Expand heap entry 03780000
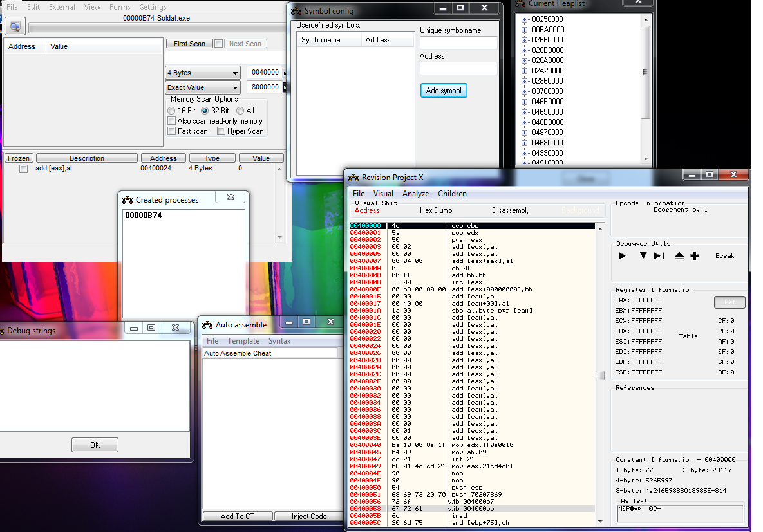This screenshot has width=763, height=532. click(524, 91)
